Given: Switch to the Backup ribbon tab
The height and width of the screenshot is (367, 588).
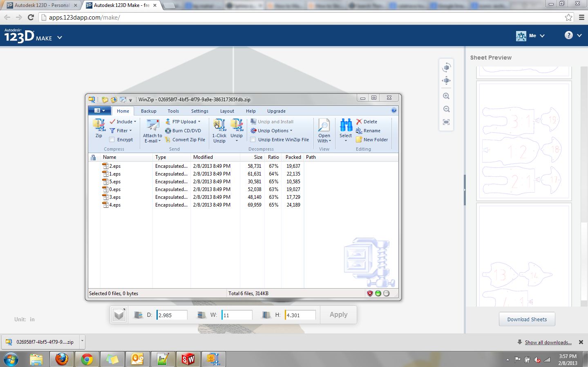Looking at the screenshot, I should 149,111.
